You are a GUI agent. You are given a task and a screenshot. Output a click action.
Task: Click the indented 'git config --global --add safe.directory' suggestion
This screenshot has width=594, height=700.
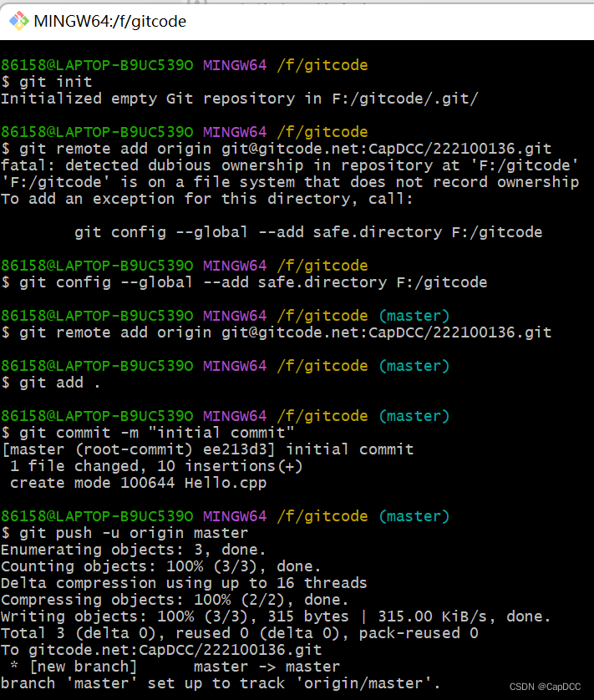point(308,232)
